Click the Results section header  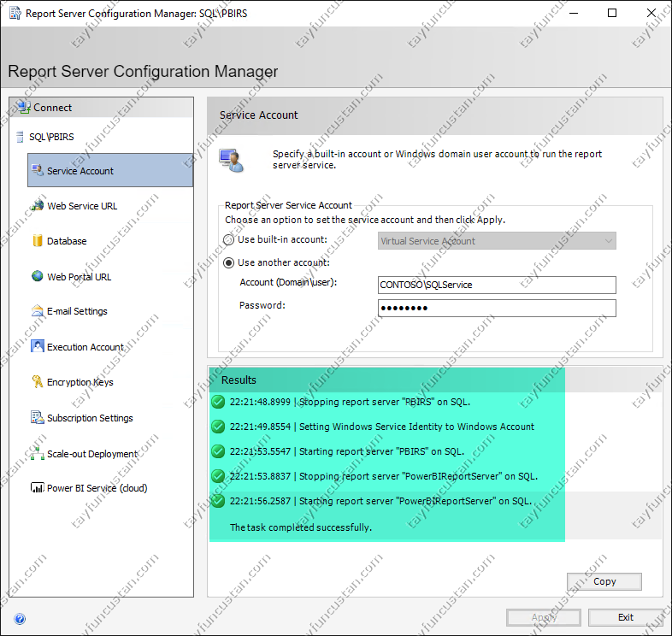coord(239,380)
